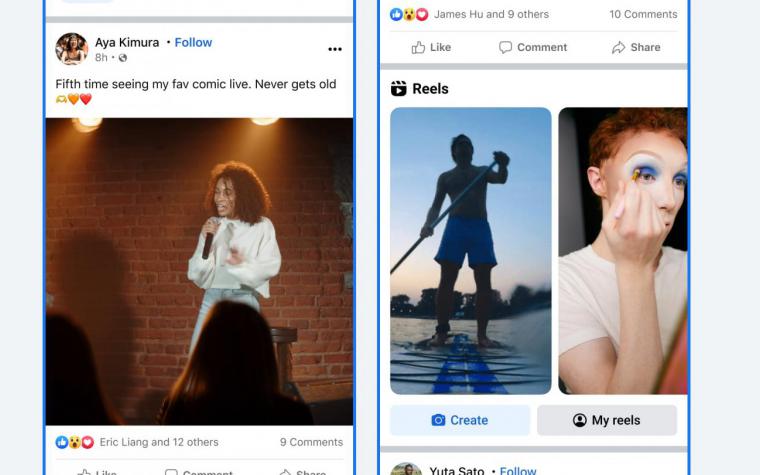This screenshot has height=475, width=760.
Task: Follow Aya Kimura
Action: click(x=193, y=43)
